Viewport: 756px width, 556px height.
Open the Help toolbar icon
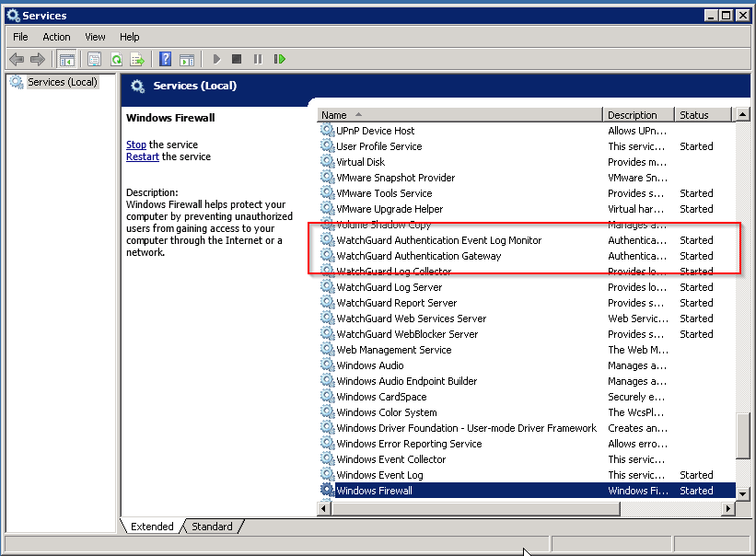click(x=166, y=59)
